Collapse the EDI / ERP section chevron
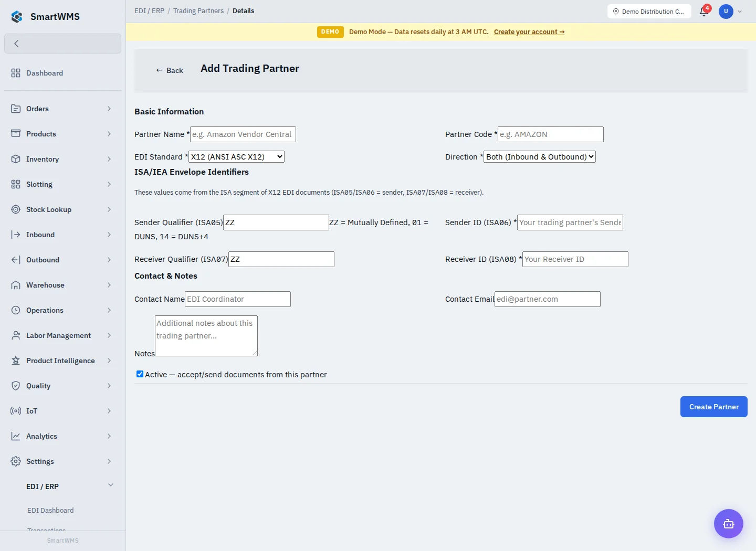Viewport: 756px width, 551px height. (111, 485)
